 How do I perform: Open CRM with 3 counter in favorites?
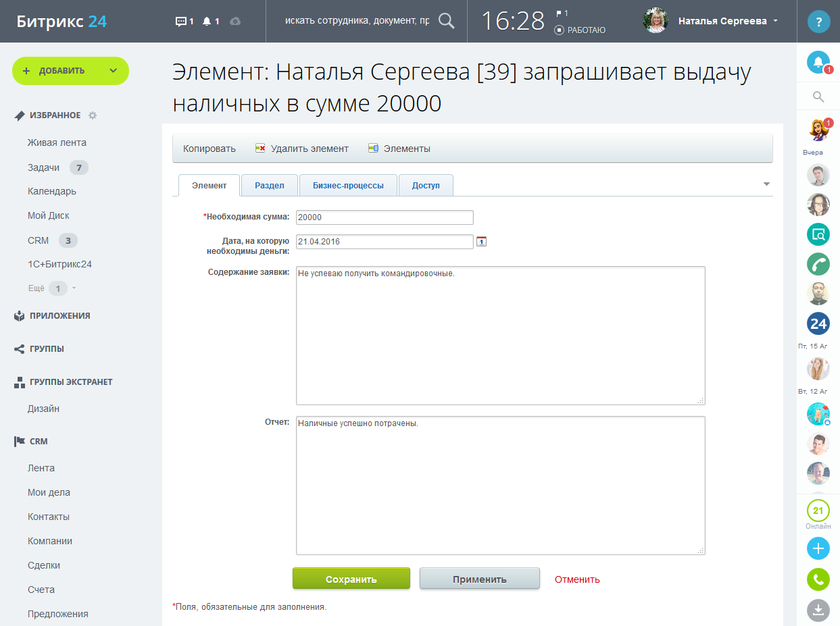(39, 240)
